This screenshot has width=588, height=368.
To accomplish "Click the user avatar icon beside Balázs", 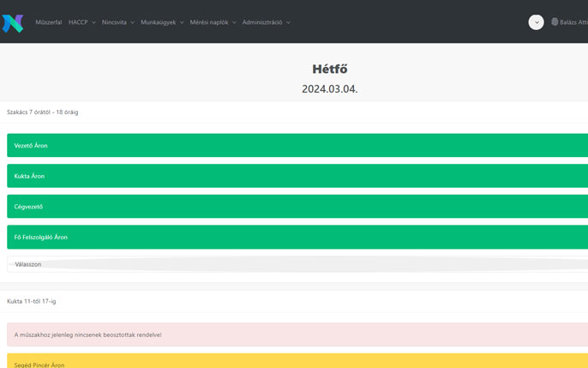I will pyautogui.click(x=555, y=22).
